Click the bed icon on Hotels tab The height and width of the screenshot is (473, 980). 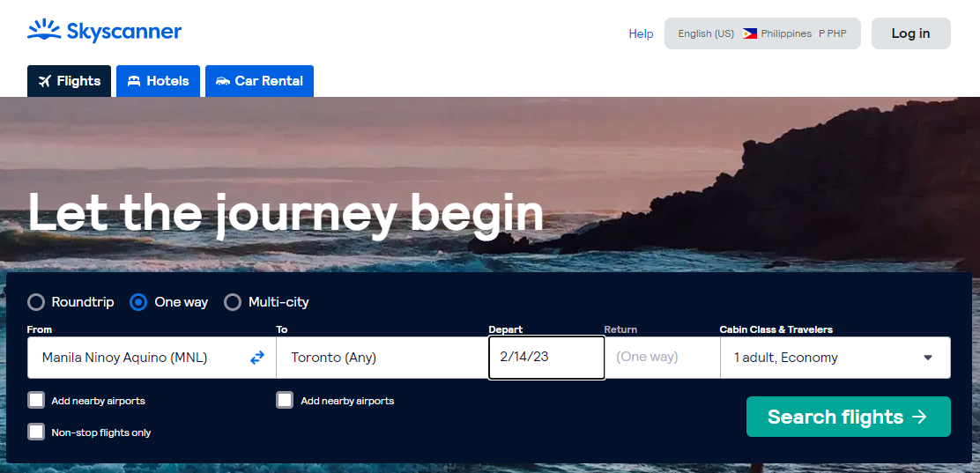pos(134,81)
